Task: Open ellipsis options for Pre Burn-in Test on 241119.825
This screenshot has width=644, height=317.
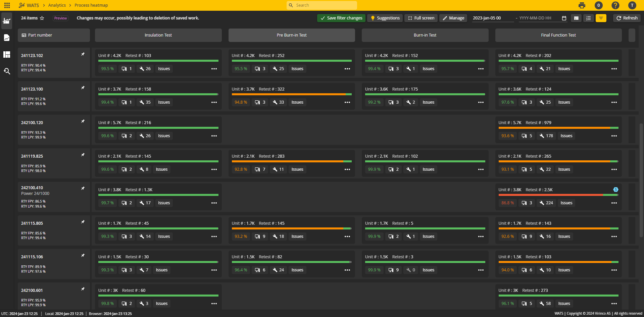Action: [x=347, y=169]
